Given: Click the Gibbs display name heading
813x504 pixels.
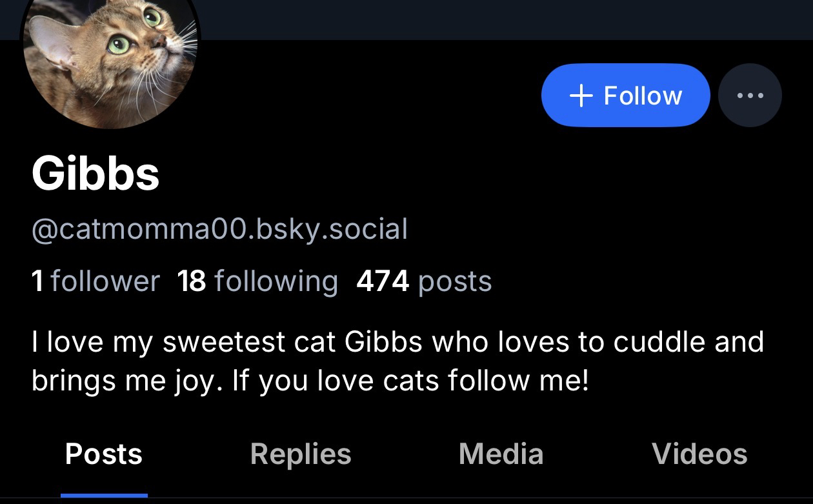Looking at the screenshot, I should (95, 174).
